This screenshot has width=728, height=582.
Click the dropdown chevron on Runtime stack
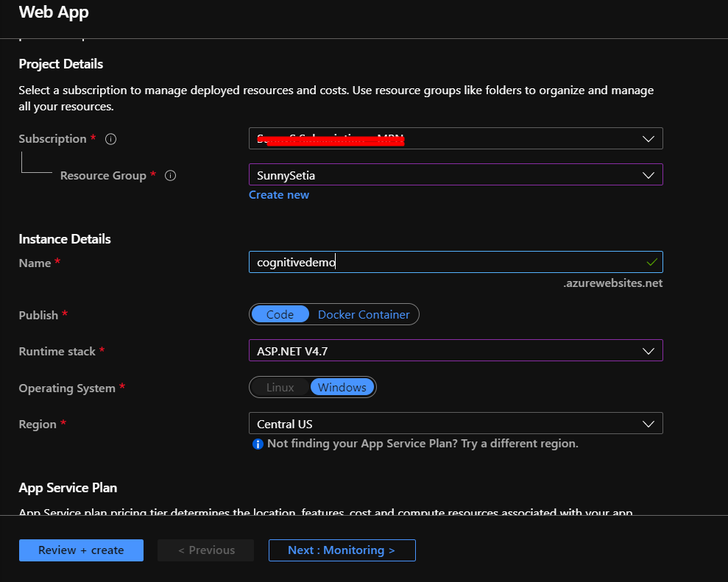click(649, 350)
